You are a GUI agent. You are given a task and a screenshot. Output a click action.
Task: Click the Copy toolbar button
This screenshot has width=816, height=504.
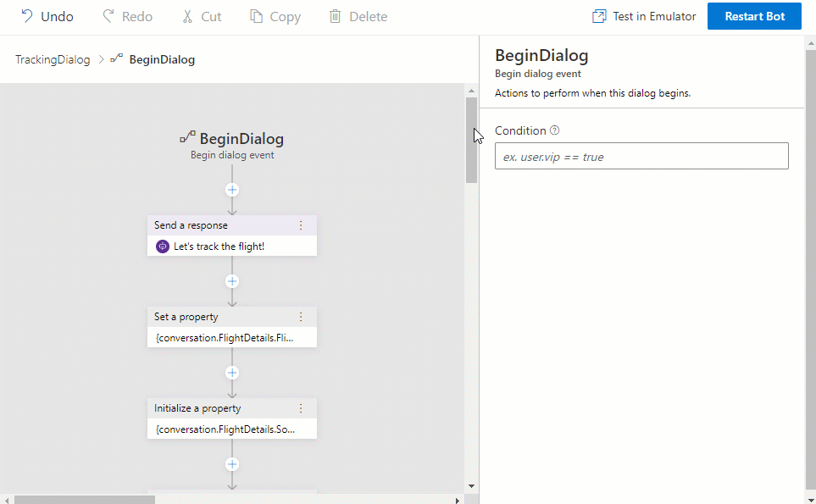[275, 17]
